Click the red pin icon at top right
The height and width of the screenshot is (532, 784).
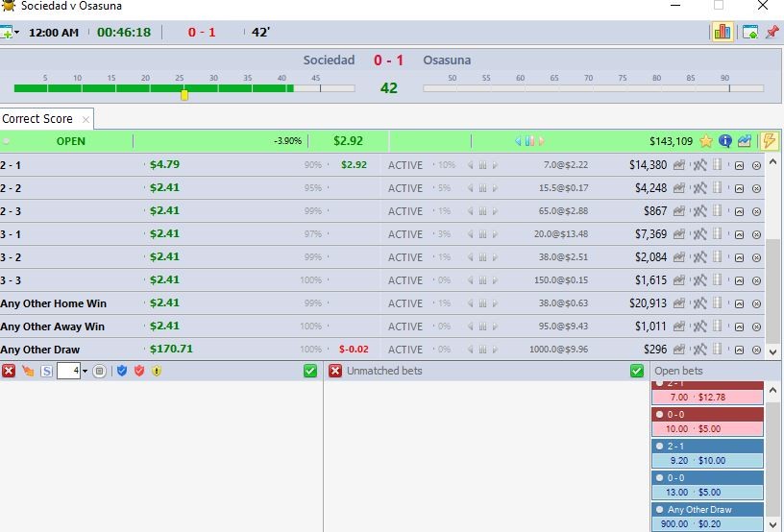coord(772,32)
